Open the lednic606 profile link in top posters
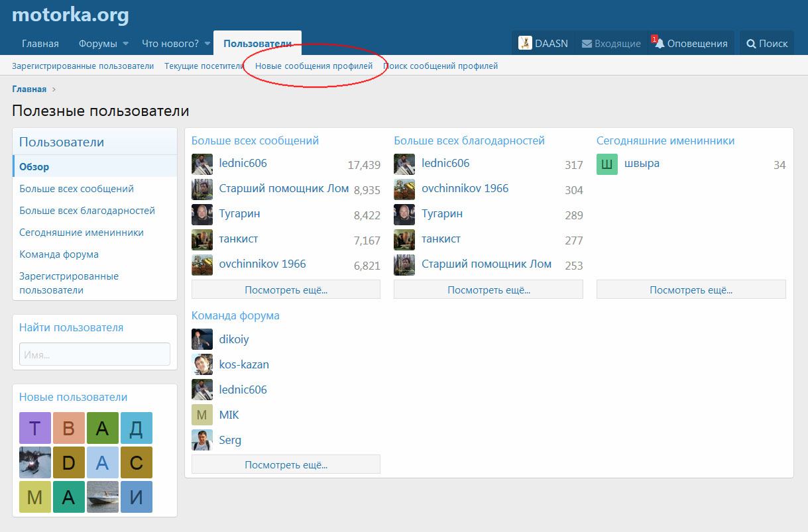Viewport: 808px width, 532px height. point(243,163)
